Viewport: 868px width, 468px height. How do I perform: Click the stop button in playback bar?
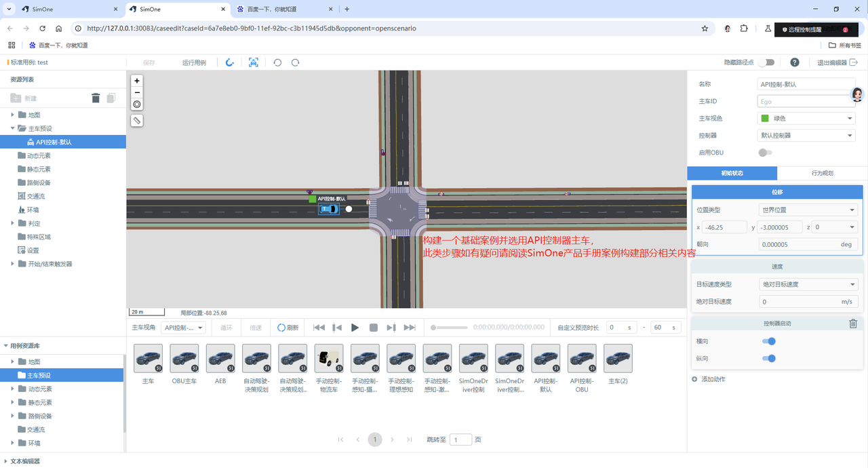pos(373,328)
